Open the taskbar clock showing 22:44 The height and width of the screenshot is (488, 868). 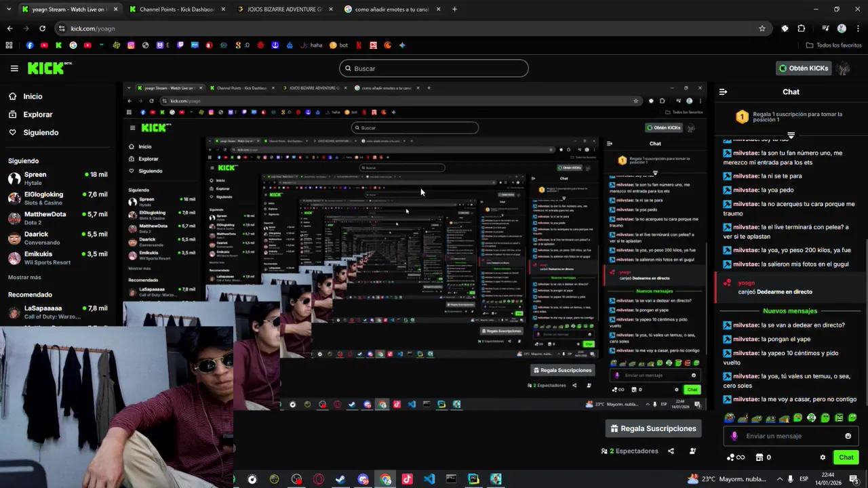pyautogui.click(x=828, y=479)
